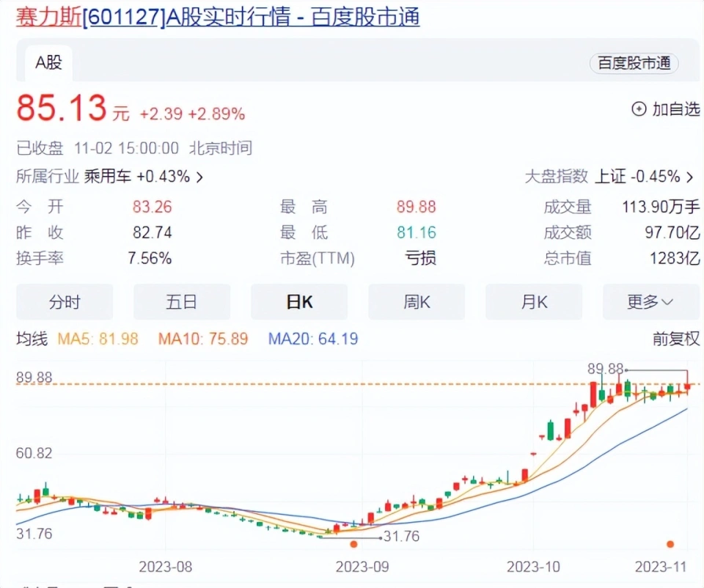Click the 60.82 price axis label
The height and width of the screenshot is (588, 704).
click(34, 453)
